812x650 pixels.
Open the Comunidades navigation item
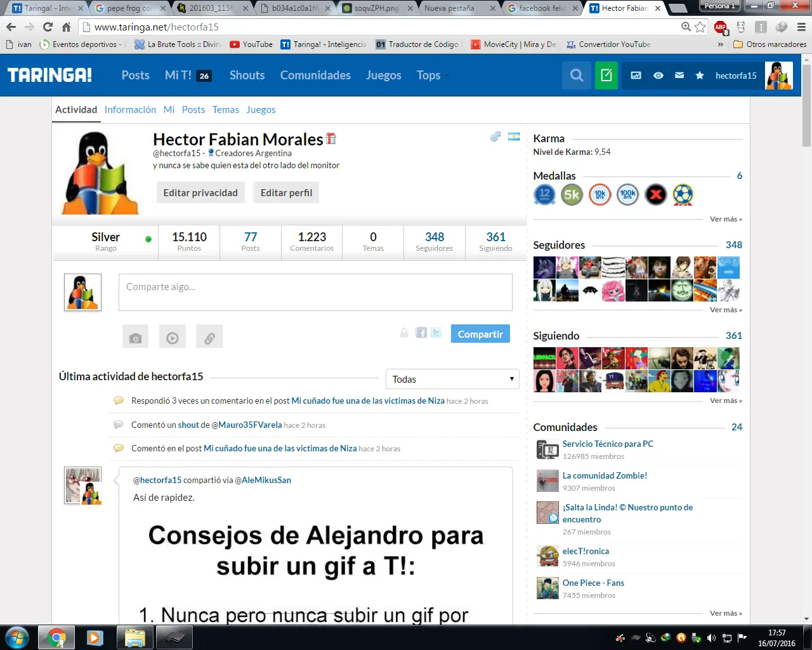coord(315,75)
